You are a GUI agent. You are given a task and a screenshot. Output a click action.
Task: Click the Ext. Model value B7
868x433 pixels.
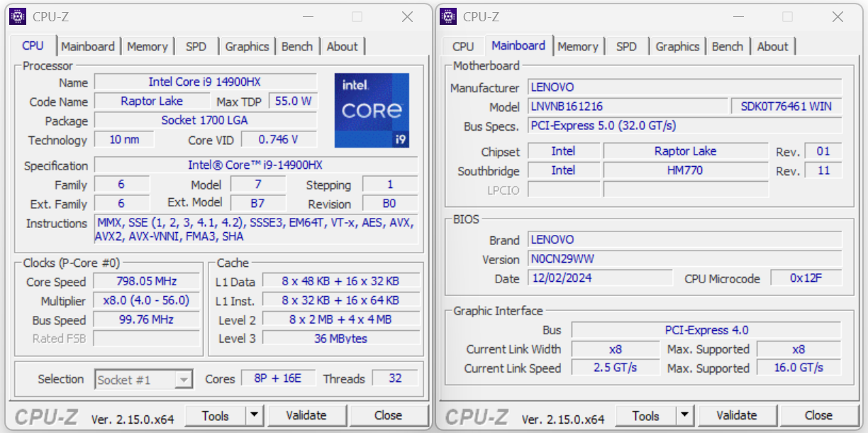click(258, 203)
